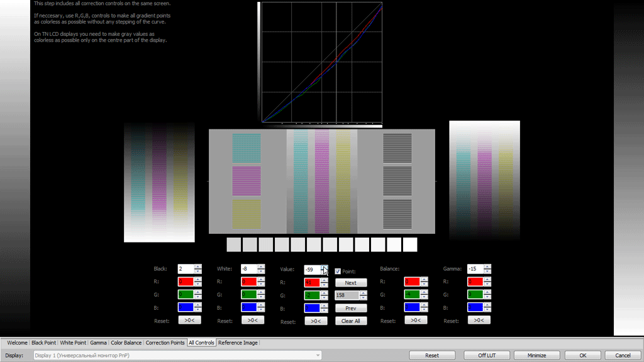Toggle the Off LUT button
Image resolution: width=644 pixels, height=362 pixels.
tap(486, 354)
